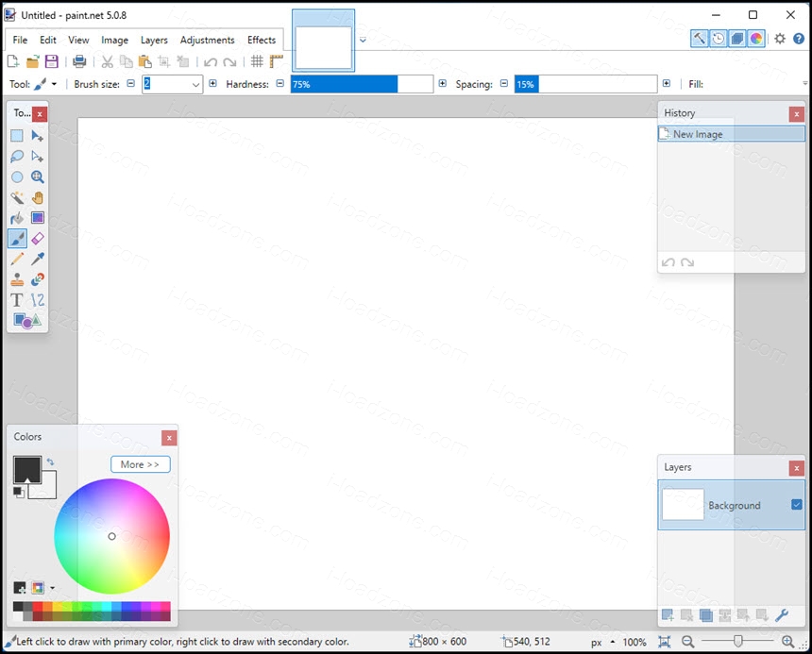This screenshot has height=654, width=812.
Task: Select the Lasso Select tool
Action: pos(17,157)
